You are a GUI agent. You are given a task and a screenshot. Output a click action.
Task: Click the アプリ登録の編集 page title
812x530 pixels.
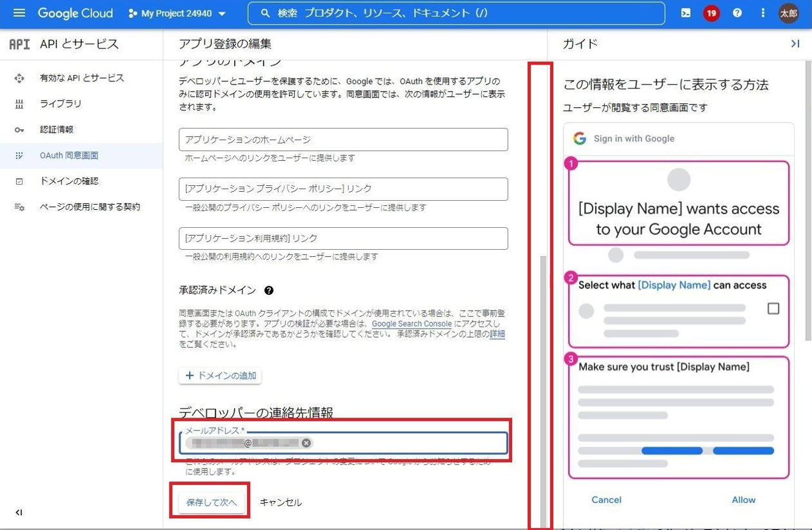[225, 44]
